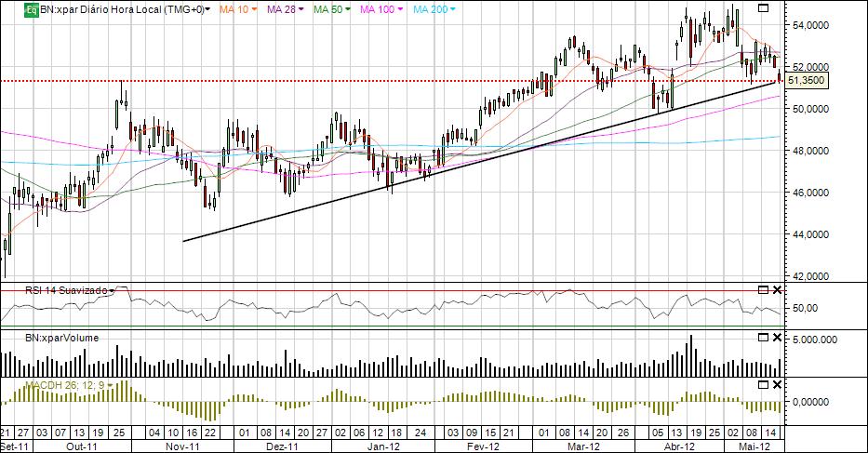The width and height of the screenshot is (868, 453).
Task: Open the RSI 14 Suavizado dropdown
Action: coord(112,291)
